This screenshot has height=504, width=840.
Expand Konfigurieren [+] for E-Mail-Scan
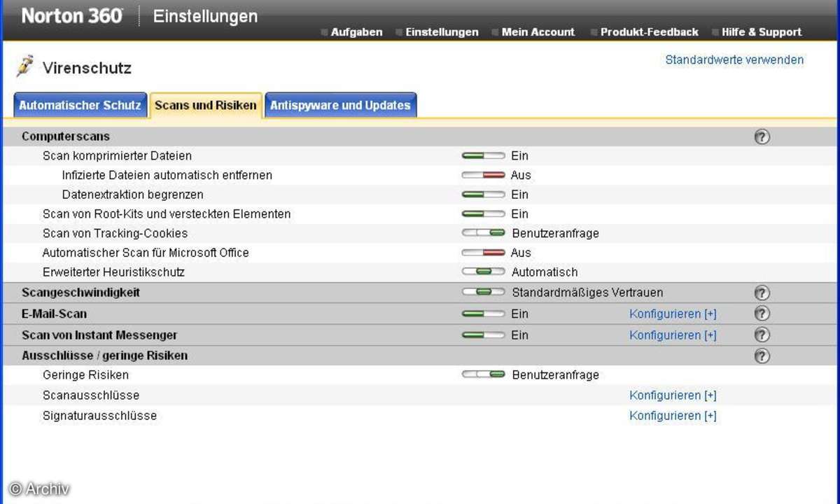click(673, 314)
